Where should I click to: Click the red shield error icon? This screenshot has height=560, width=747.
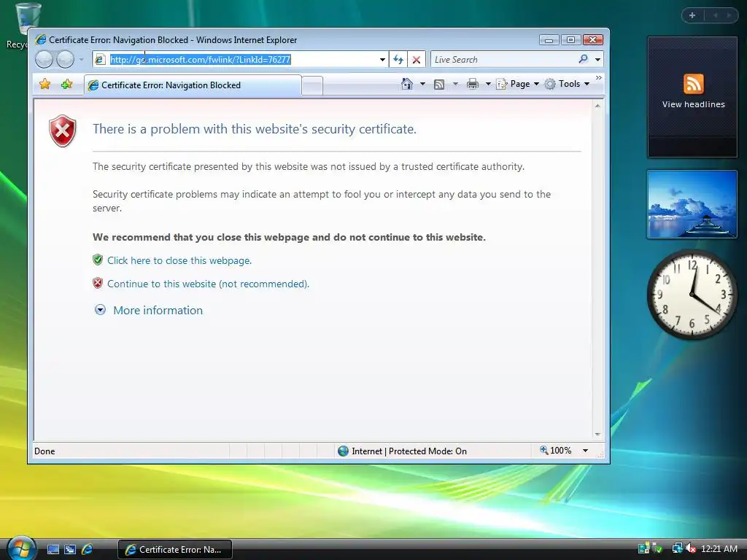pos(63,131)
